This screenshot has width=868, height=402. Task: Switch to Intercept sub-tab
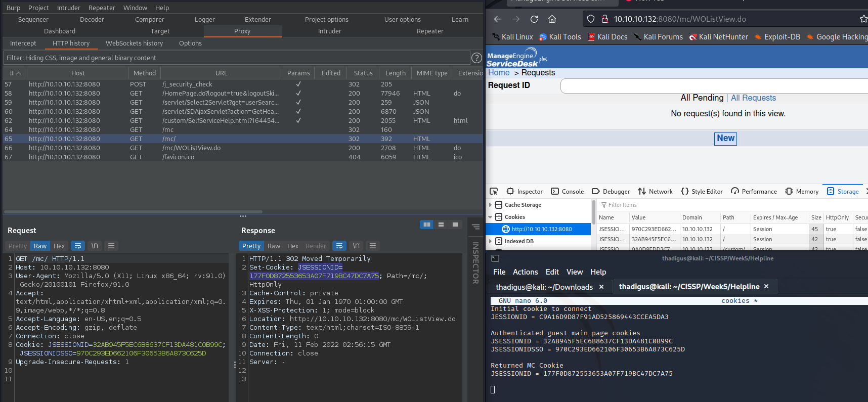pos(23,43)
